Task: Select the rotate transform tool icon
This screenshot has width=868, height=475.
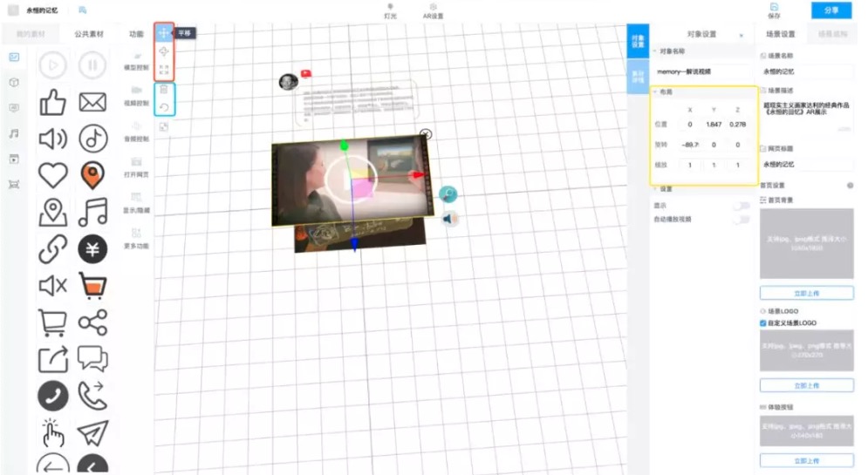Action: point(164,52)
